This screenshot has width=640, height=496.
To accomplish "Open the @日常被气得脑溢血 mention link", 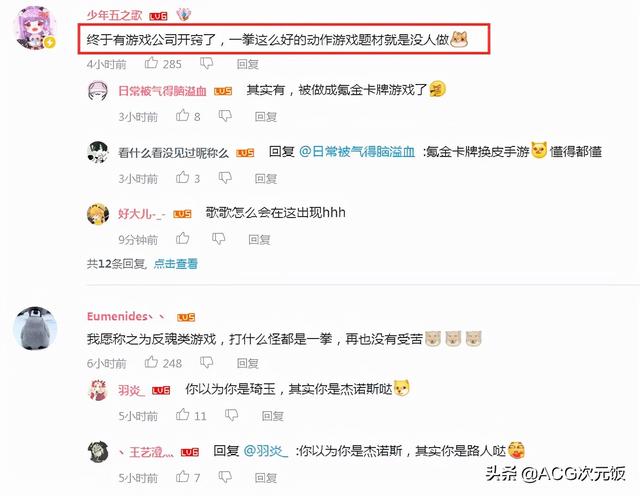I will [357, 152].
